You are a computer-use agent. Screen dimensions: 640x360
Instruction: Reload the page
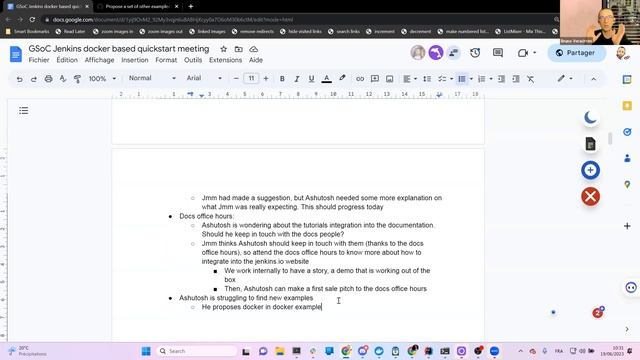(32, 19)
